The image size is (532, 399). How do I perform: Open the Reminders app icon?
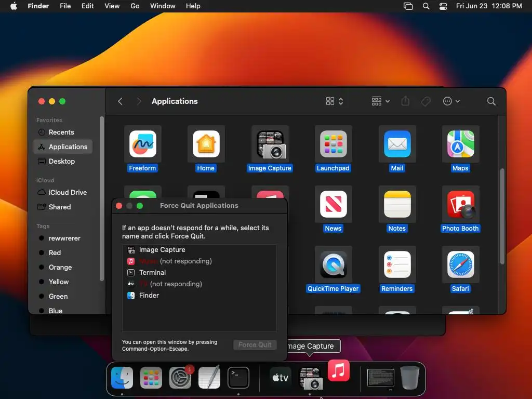[x=397, y=264]
